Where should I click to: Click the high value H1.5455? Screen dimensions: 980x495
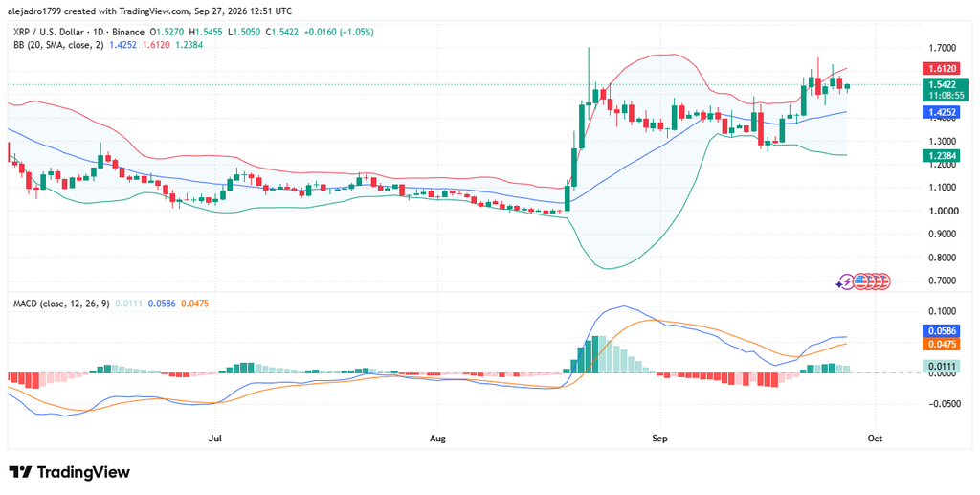(x=206, y=32)
